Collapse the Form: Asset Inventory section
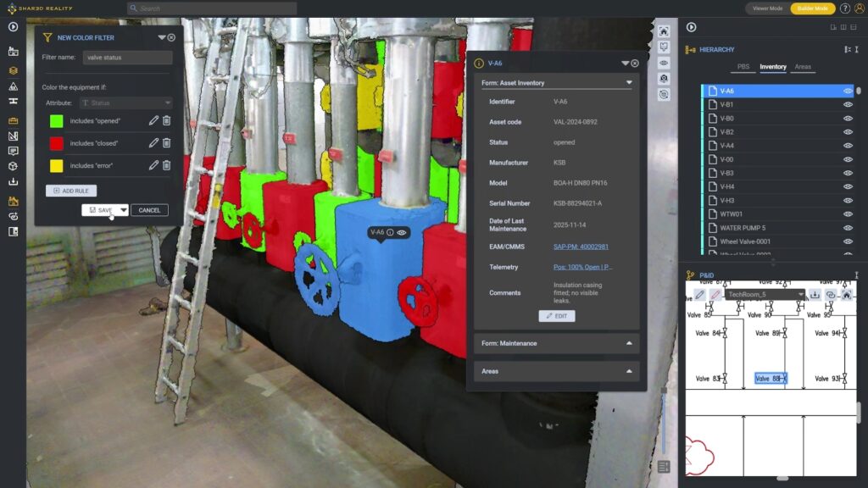 tap(629, 83)
